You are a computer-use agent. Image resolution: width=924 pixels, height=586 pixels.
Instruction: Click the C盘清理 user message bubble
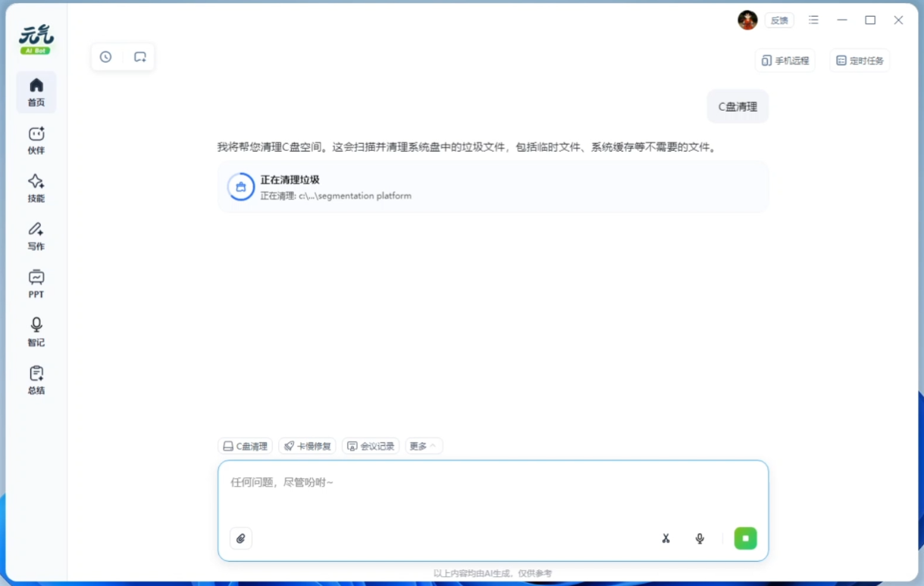(x=738, y=107)
